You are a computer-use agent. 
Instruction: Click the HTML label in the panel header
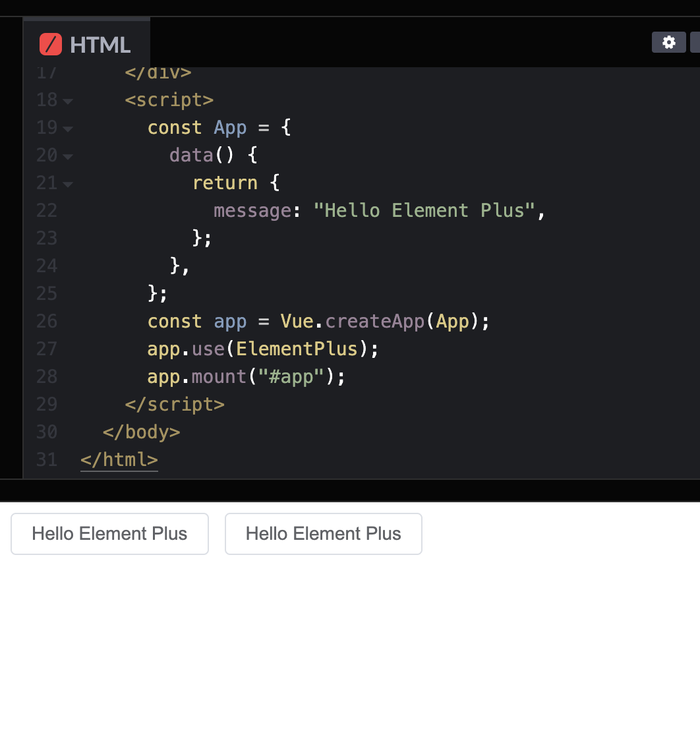tap(102, 44)
